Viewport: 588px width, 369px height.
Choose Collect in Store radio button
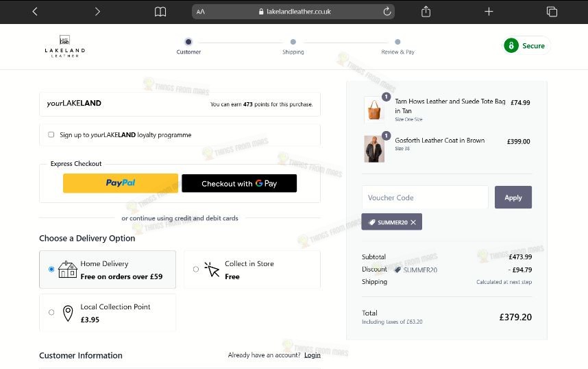[196, 269]
